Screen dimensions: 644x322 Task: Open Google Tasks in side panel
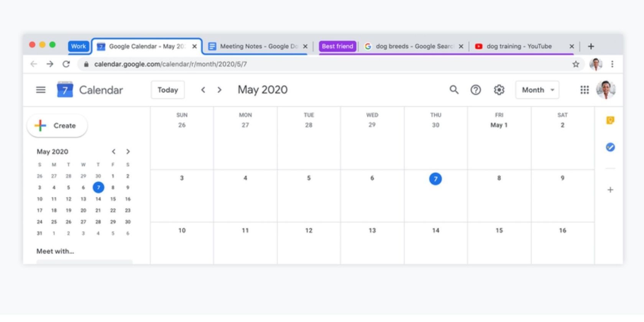click(x=610, y=147)
